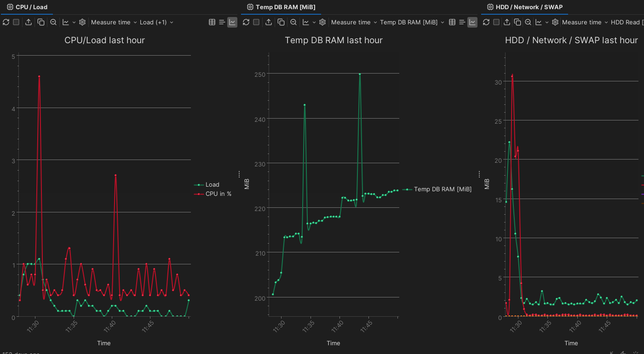Reload the CPU / Load chart data
Screen dimensions: 644x354
[6, 22]
